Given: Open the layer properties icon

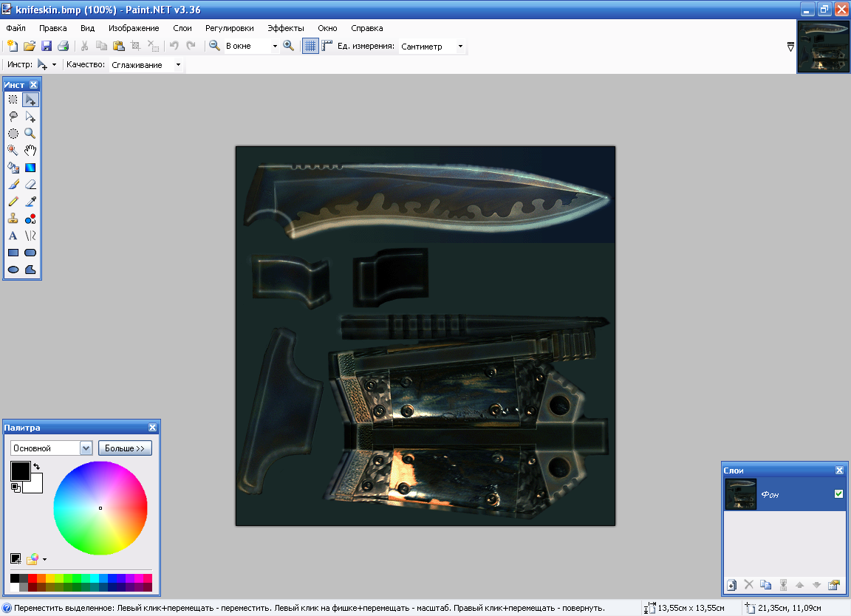Looking at the screenshot, I should pyautogui.click(x=834, y=585).
